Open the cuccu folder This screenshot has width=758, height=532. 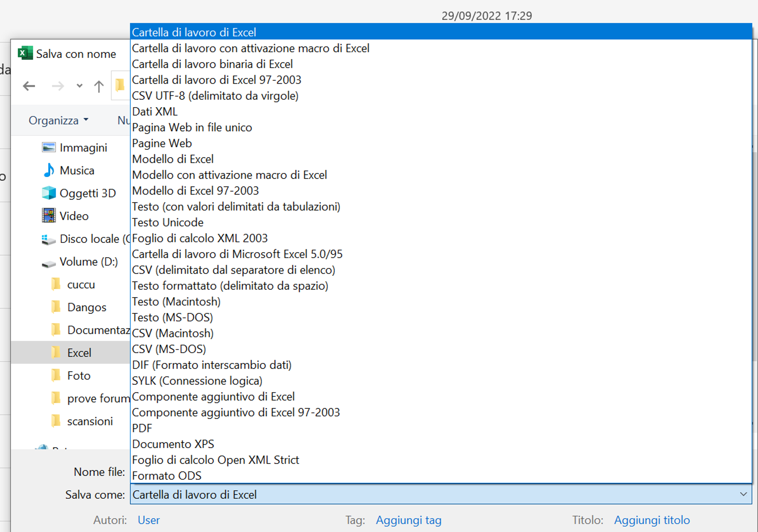81,284
